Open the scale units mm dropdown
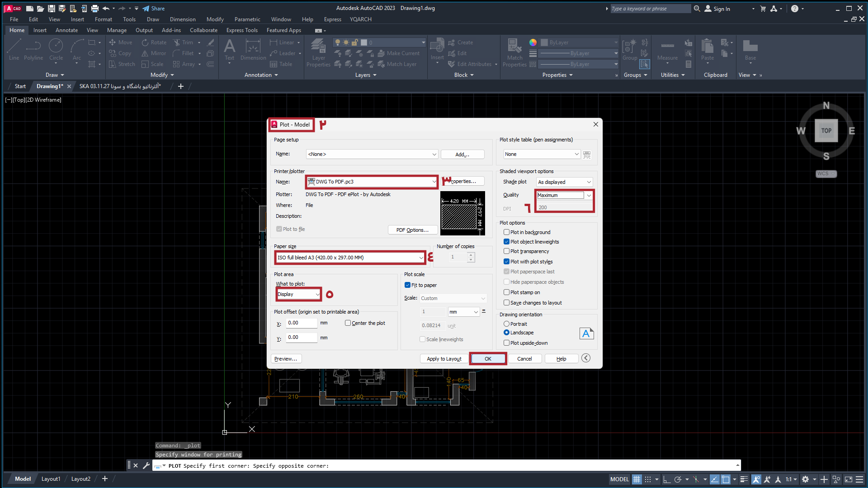 click(463, 312)
